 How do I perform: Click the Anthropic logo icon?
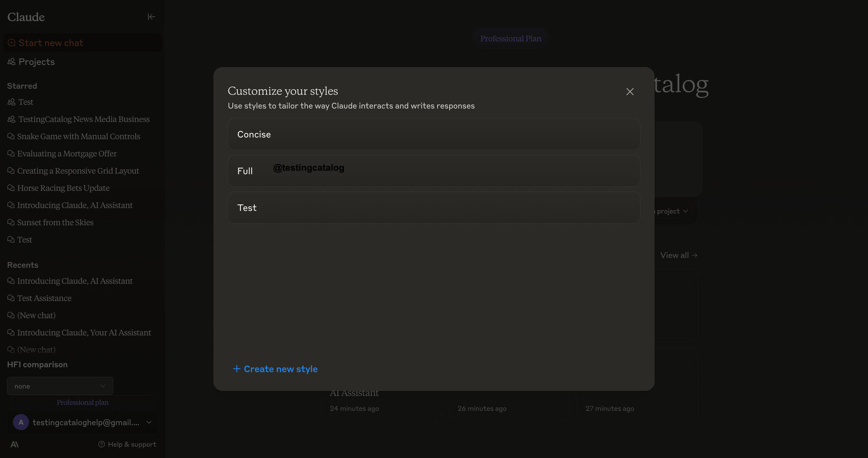15,445
